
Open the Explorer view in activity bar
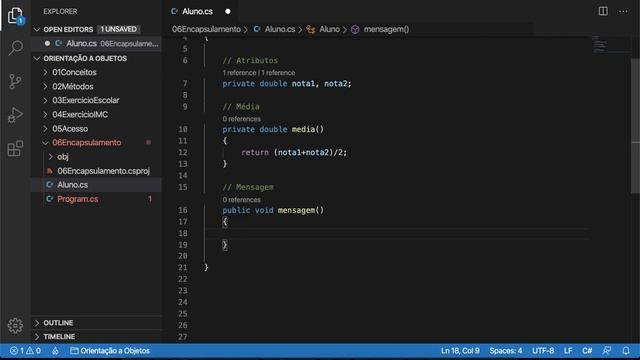16,16
